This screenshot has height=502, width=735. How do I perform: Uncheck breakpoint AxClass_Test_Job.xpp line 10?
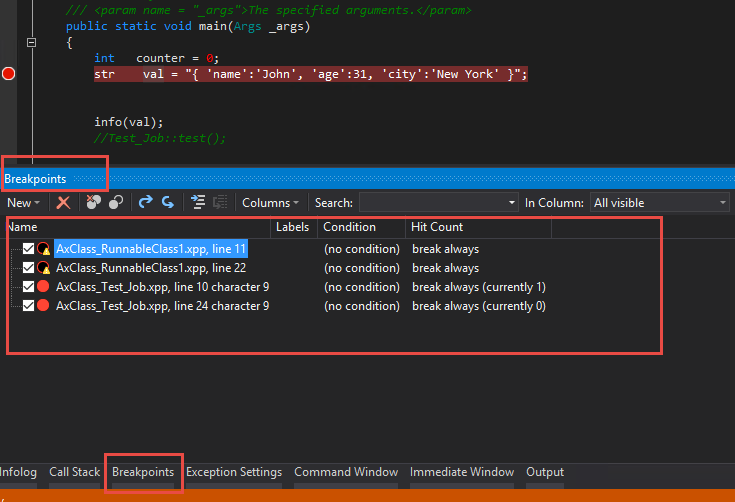point(29,286)
